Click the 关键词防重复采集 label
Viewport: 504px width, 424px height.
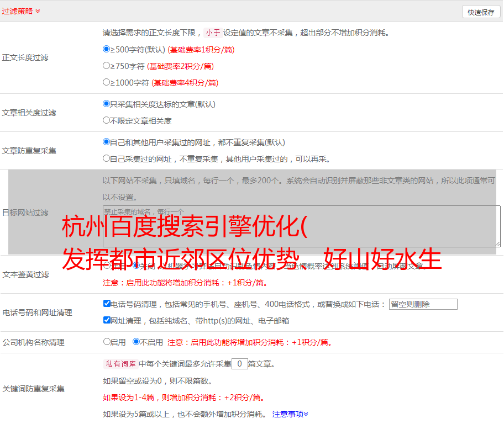click(33, 389)
